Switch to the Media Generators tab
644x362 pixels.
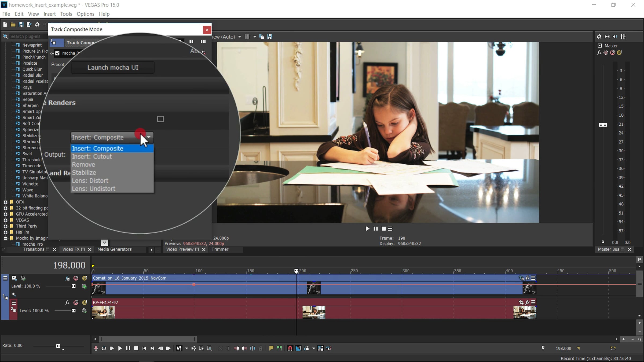[115, 249]
